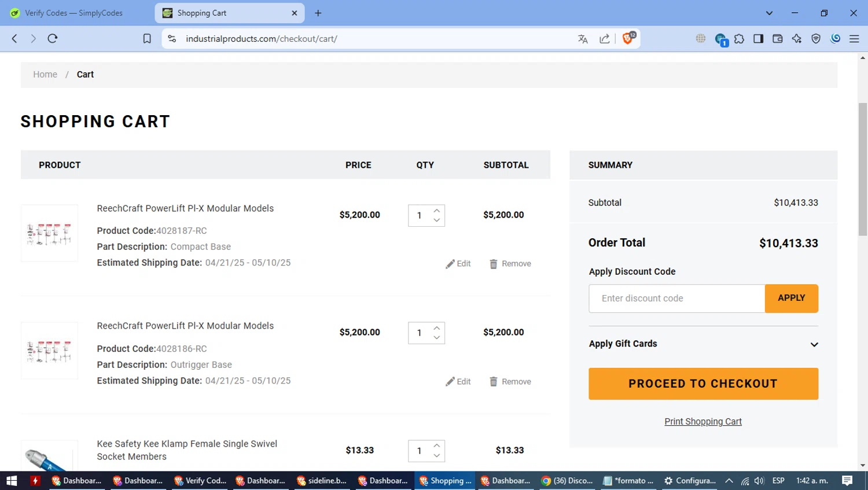The width and height of the screenshot is (868, 490).
Task: Bookmark this page icon
Action: (x=147, y=39)
